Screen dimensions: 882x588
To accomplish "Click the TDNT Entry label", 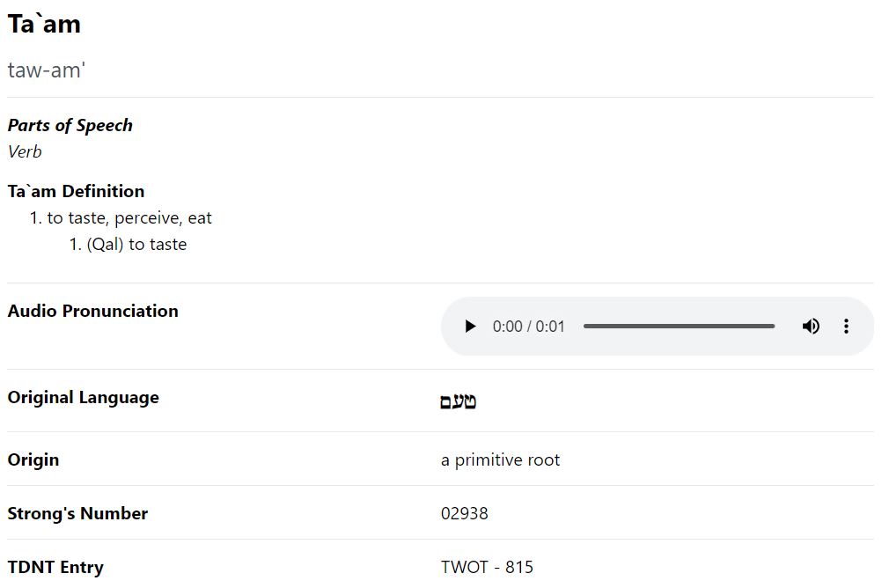I will click(55, 567).
